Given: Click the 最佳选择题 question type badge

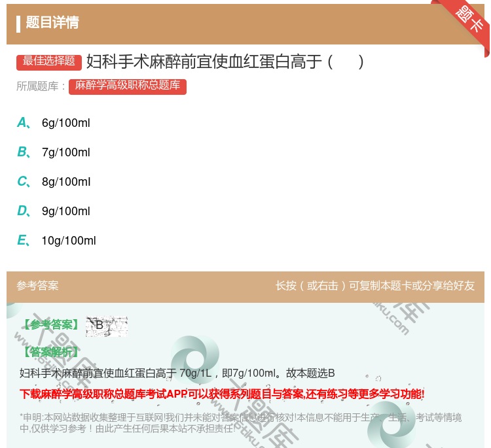Looking at the screenshot, I should click(49, 61).
